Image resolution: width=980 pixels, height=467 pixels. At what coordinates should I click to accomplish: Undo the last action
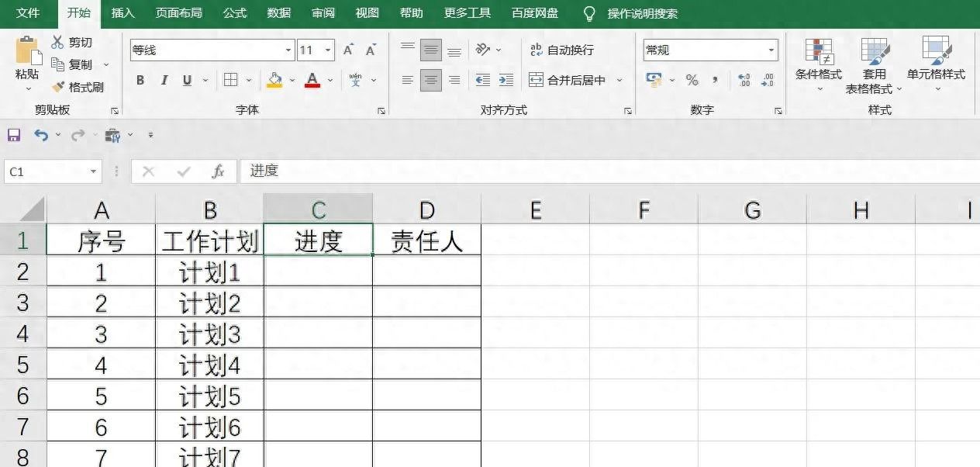[x=40, y=135]
